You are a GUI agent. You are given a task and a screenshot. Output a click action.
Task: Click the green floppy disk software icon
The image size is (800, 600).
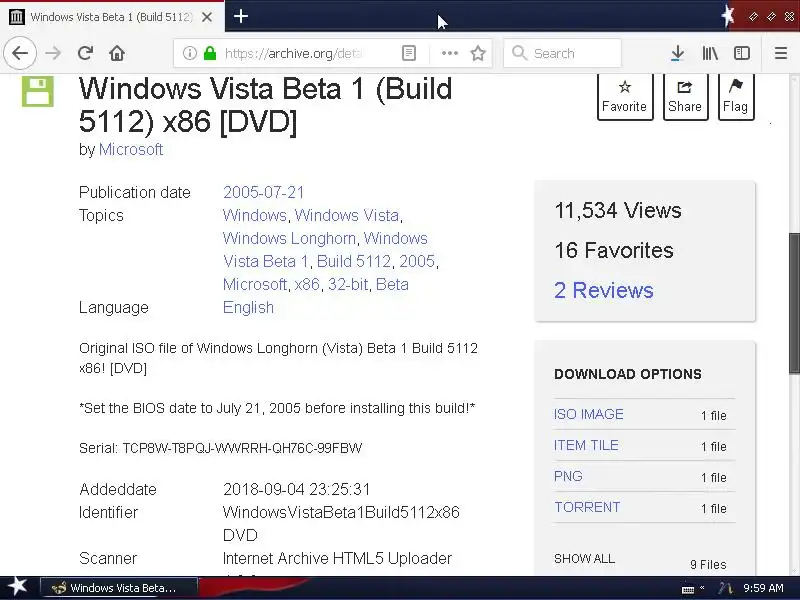point(37,91)
